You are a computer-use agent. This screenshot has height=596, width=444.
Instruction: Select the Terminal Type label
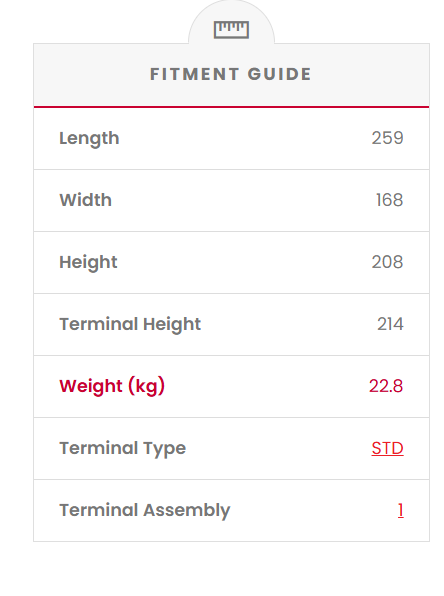122,449
